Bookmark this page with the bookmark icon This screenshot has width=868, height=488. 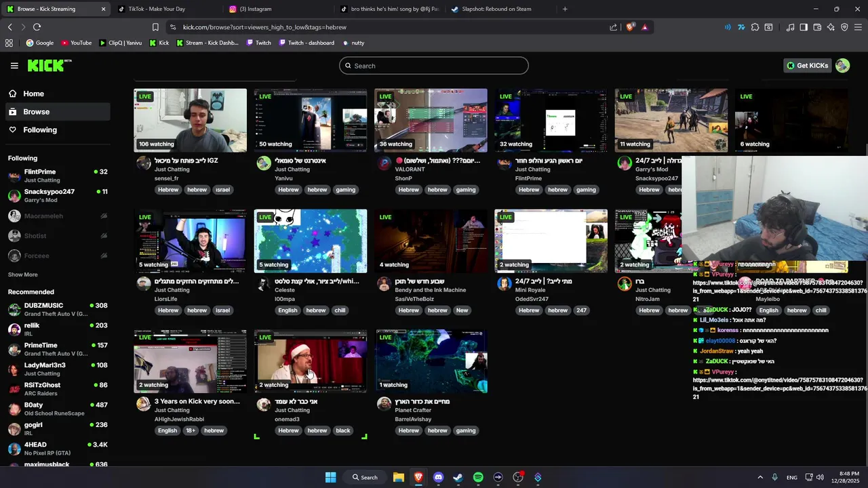pos(155,27)
